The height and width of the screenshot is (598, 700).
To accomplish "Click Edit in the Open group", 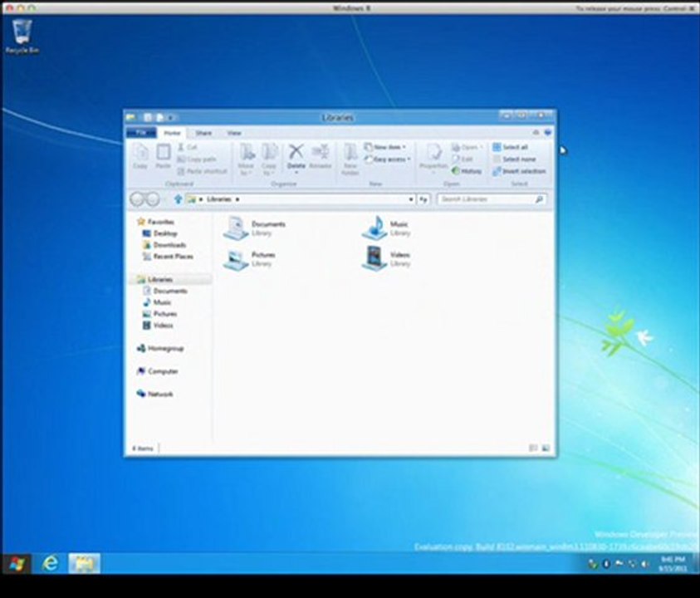I will [462, 159].
